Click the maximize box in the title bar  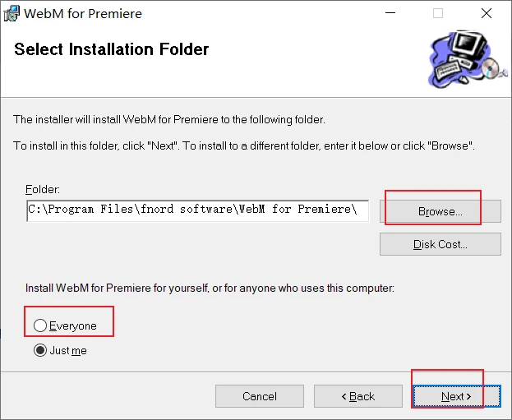(438, 13)
